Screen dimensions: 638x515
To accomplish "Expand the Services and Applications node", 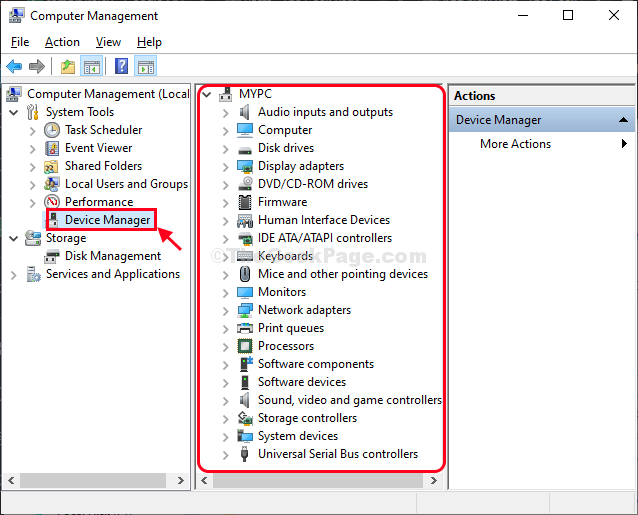I will pos(13,275).
